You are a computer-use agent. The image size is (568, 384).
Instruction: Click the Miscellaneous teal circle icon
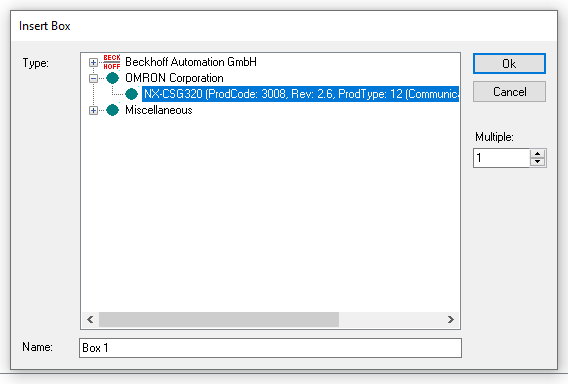click(x=112, y=110)
